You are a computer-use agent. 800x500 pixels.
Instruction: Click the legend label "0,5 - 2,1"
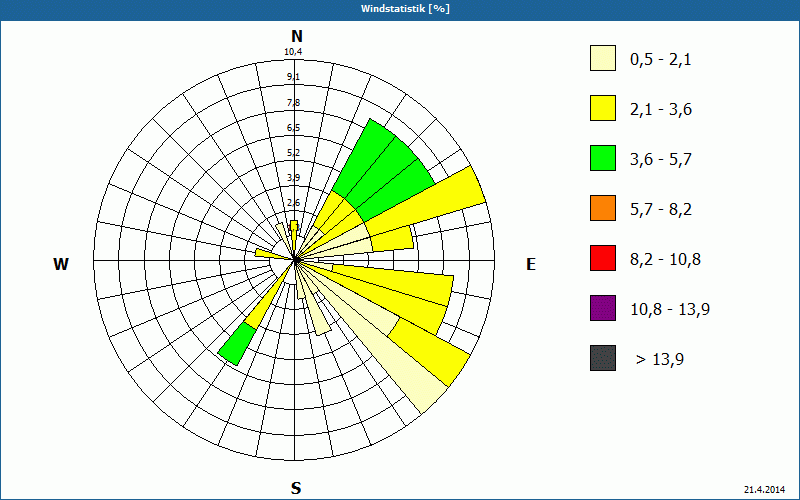pos(661,60)
